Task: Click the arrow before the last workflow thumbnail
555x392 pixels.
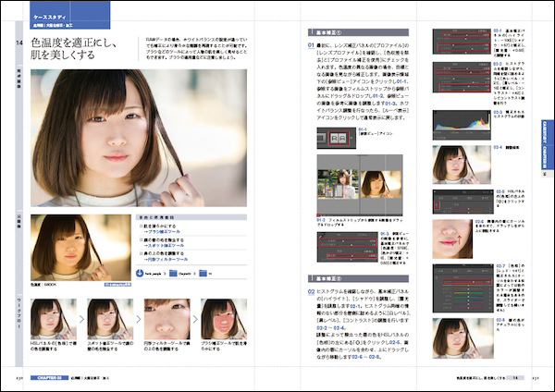Action: (195, 317)
